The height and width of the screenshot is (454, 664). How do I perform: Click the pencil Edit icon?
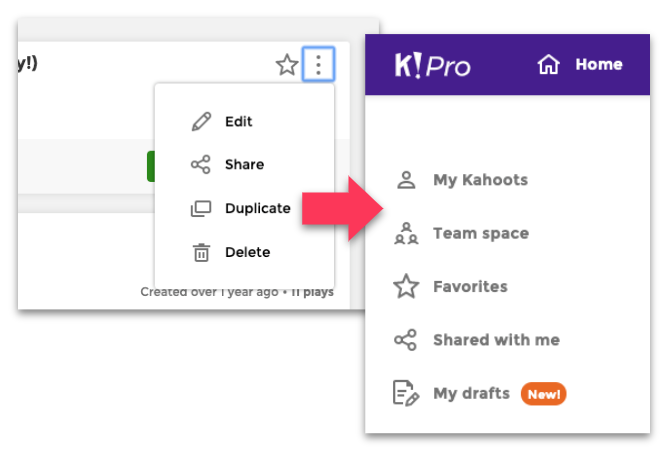tap(201, 122)
